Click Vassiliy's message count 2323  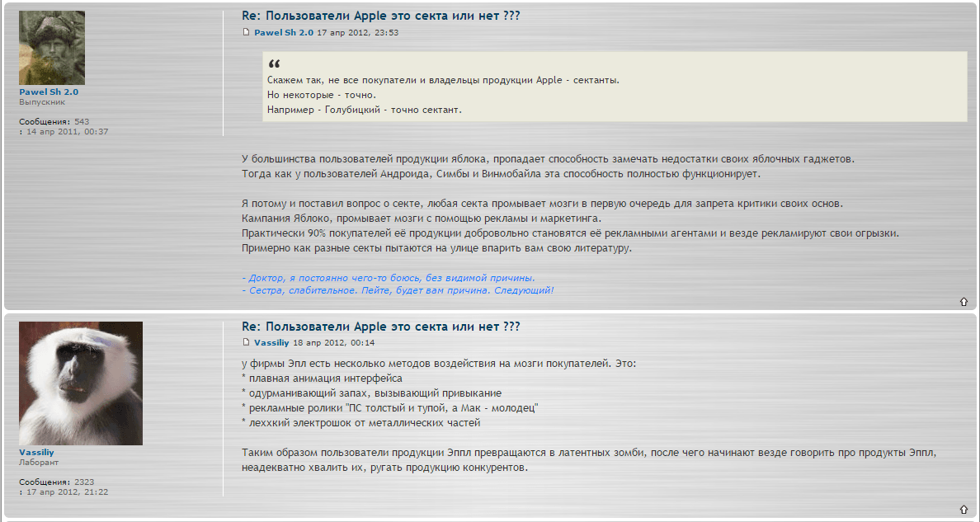84,482
